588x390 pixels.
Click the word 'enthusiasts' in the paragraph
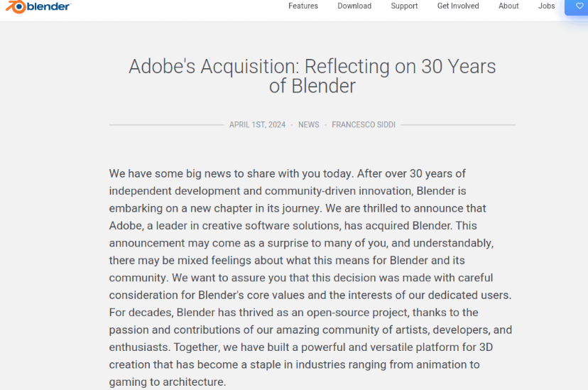click(x=138, y=347)
